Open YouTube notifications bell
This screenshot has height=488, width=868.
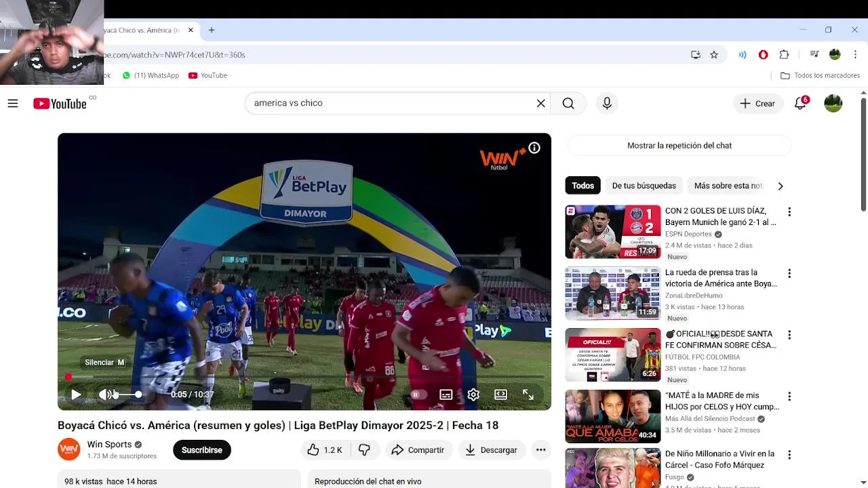(x=800, y=103)
